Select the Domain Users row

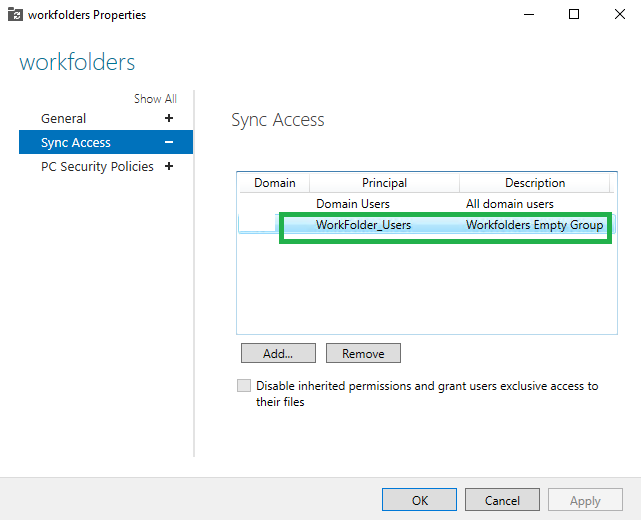[x=427, y=204]
